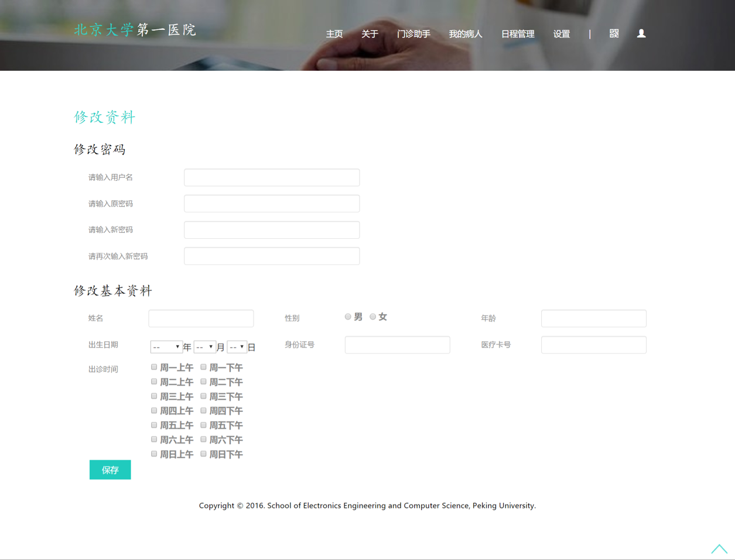Click the 北京大学第一医院 logo
This screenshot has width=735, height=560.
pyautogui.click(x=135, y=30)
